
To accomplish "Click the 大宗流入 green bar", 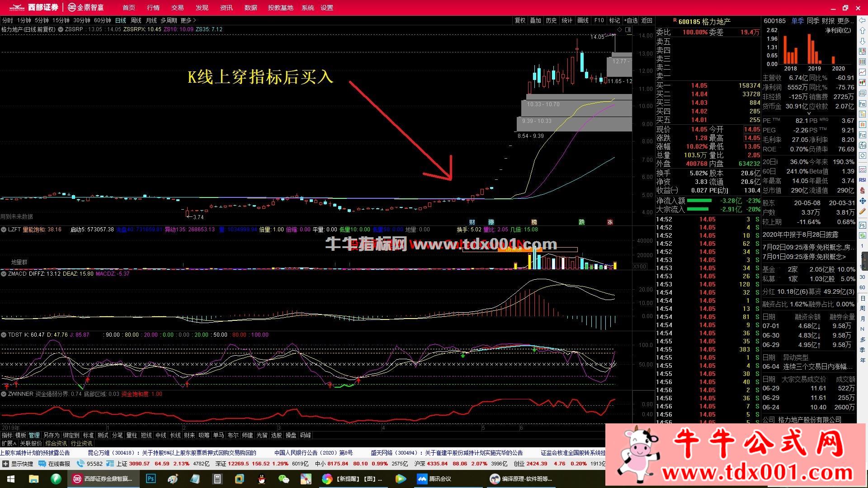I will coord(698,209).
